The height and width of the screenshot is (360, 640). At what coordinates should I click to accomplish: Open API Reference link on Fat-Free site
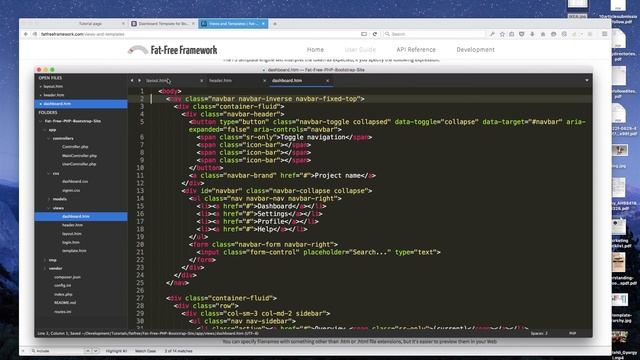(416, 49)
